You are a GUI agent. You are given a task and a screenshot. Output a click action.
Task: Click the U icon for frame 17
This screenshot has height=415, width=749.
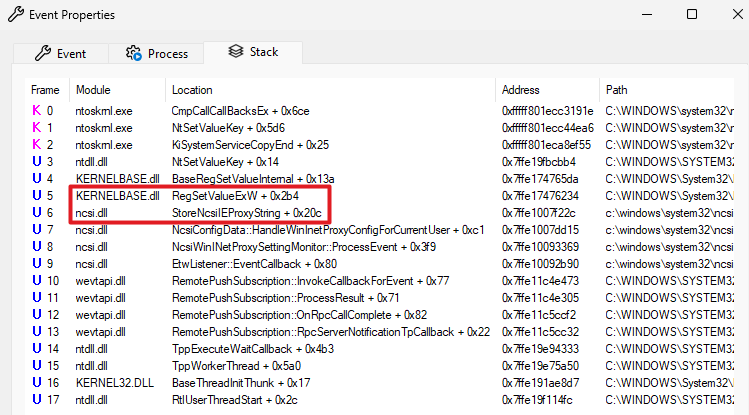pyautogui.click(x=37, y=400)
